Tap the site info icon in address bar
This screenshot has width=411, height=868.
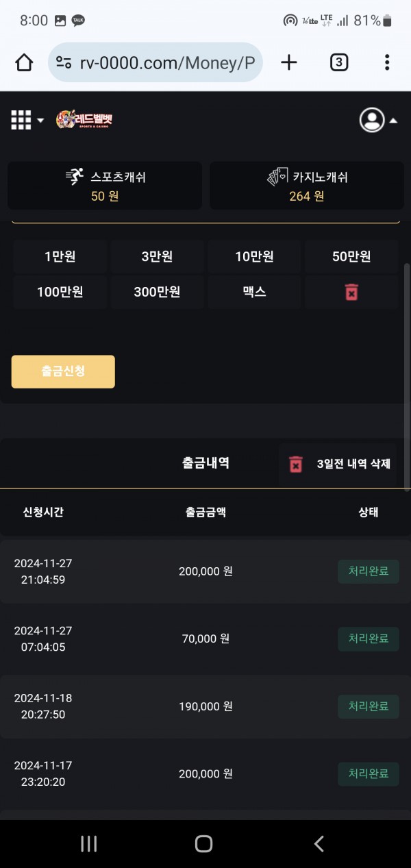64,63
